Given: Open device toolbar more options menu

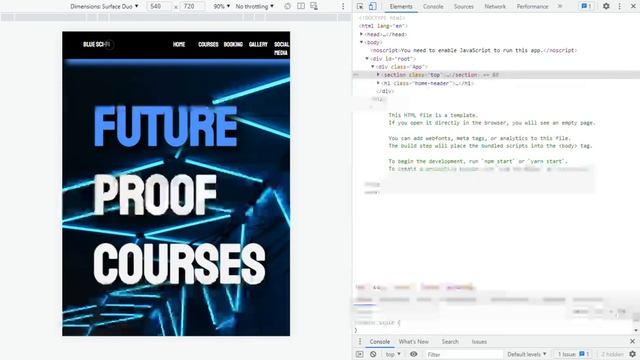Looking at the screenshot, I should coord(343,7).
